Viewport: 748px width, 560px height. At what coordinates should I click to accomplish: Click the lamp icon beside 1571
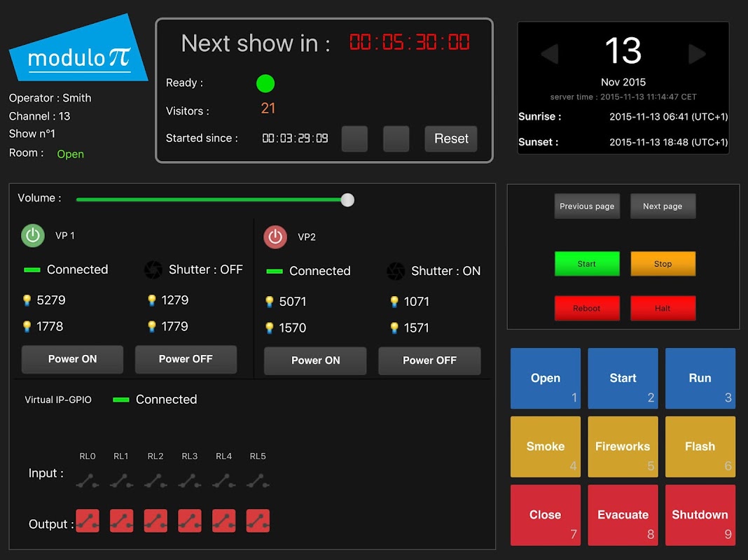point(394,328)
